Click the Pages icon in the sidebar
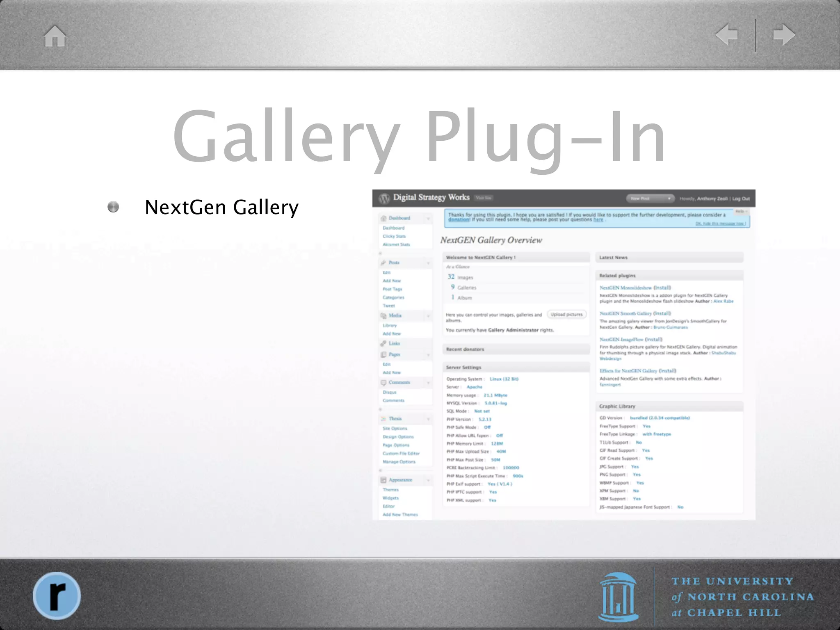This screenshot has height=630, width=840. (x=383, y=354)
